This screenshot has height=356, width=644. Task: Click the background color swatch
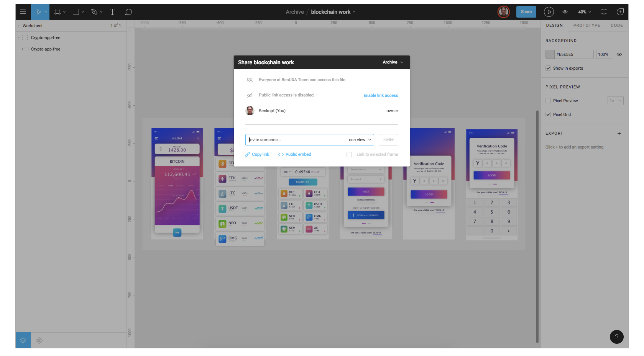point(550,54)
